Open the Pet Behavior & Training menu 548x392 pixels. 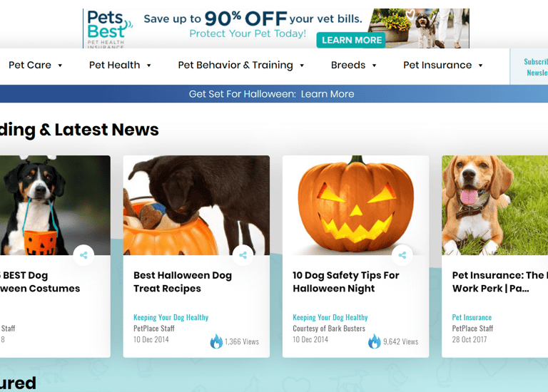point(235,65)
